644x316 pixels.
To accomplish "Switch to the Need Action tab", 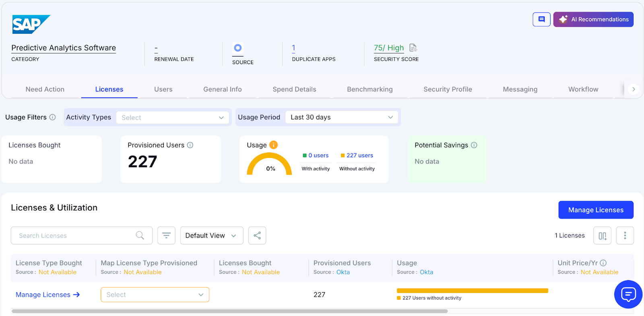I will (x=45, y=89).
